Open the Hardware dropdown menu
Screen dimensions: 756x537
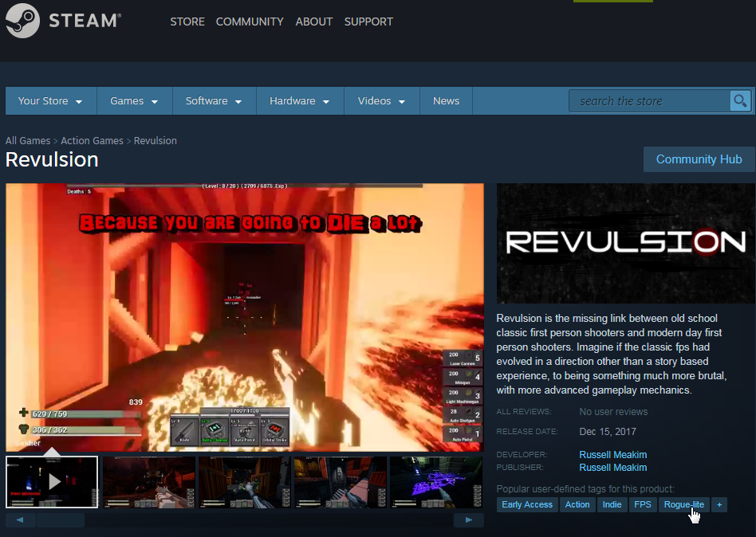(299, 101)
